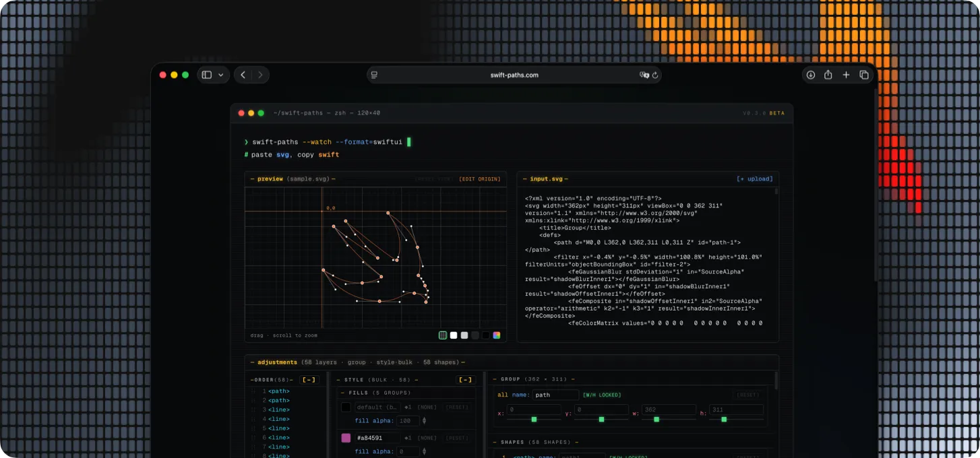
Task: Click the 'swift-paths --watch --format=swiftui' command line
Action: click(x=327, y=142)
